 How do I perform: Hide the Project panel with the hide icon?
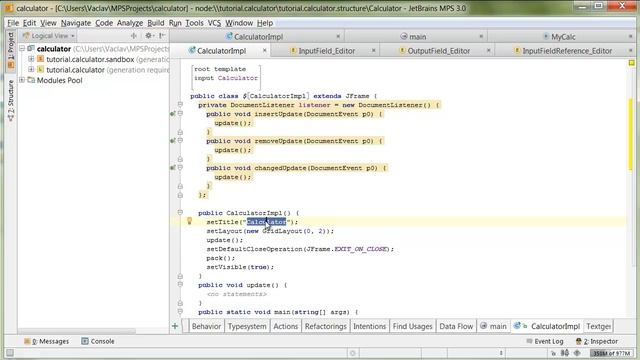[162, 36]
